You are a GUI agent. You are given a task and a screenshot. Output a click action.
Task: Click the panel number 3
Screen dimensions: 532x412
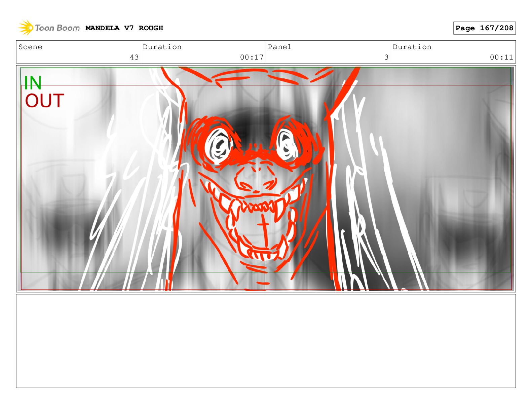tap(386, 57)
